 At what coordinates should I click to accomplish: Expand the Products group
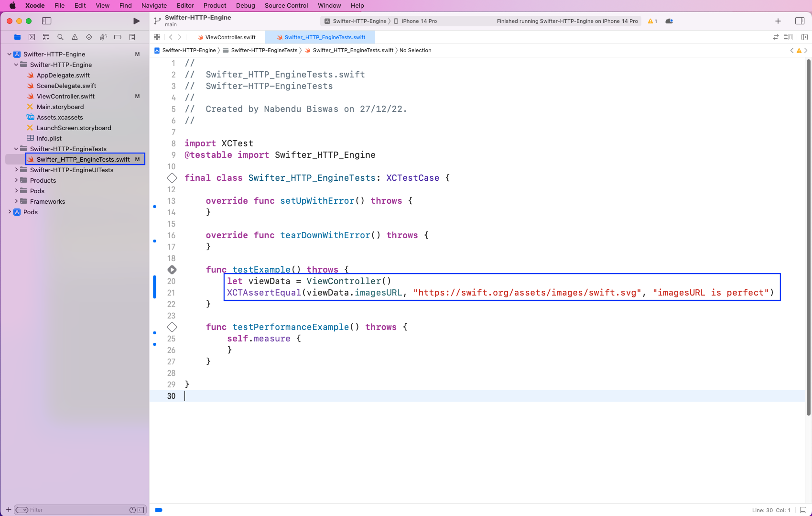pos(16,180)
